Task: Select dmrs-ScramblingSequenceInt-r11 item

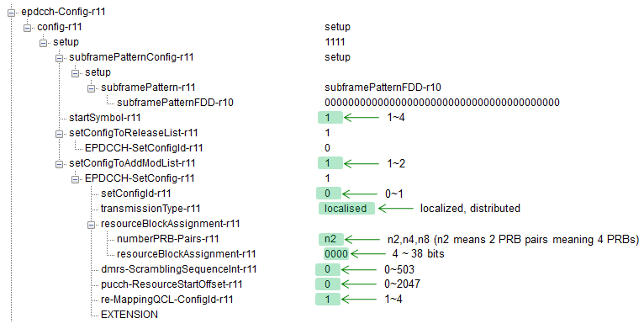Action: 179,269
